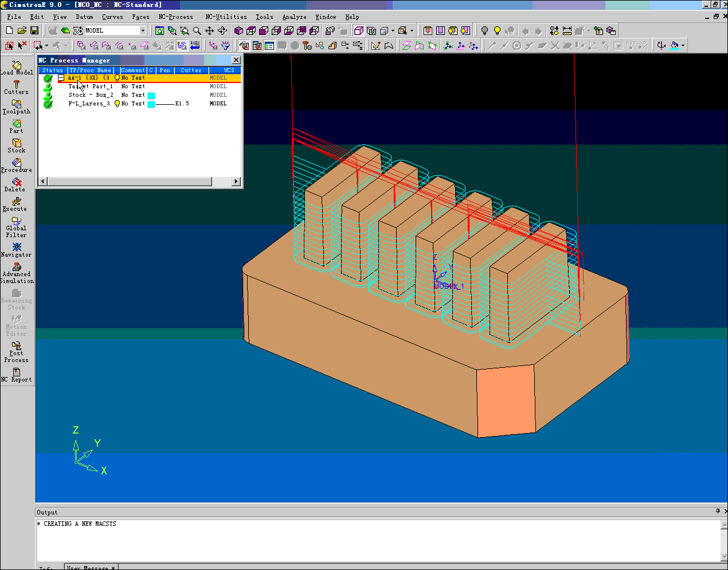Toggle the lamp icon on F-L_Layers_3 row

click(x=116, y=103)
